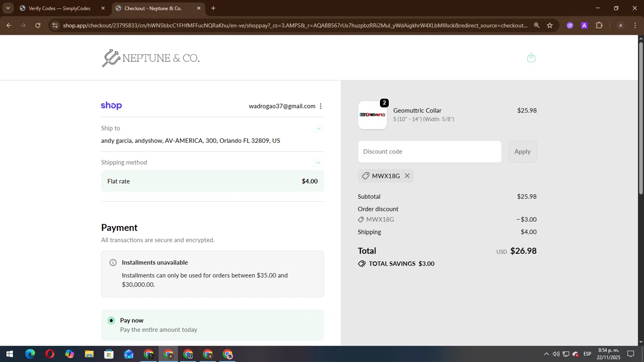The height and width of the screenshot is (362, 644).
Task: Open Chrome's three-dot menu
Action: tap(635, 25)
